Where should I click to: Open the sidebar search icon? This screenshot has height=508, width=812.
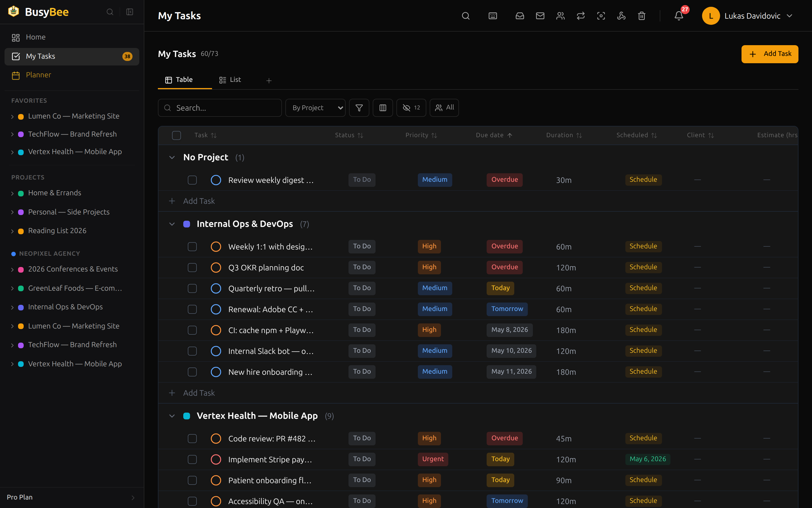pos(110,12)
